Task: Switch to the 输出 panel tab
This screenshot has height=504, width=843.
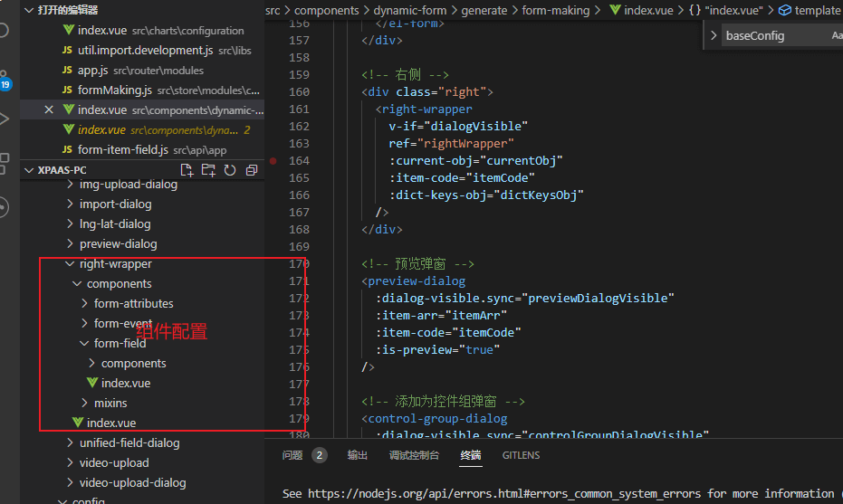Action: click(357, 455)
